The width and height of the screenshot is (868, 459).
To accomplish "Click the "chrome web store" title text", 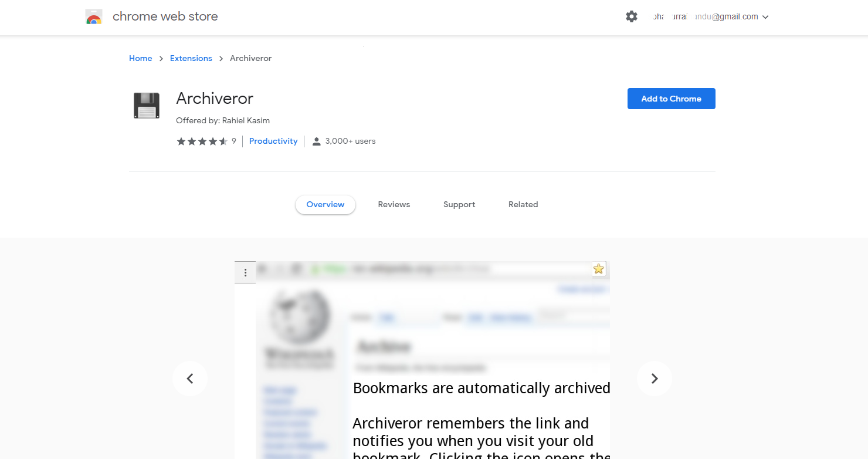I will (x=165, y=16).
